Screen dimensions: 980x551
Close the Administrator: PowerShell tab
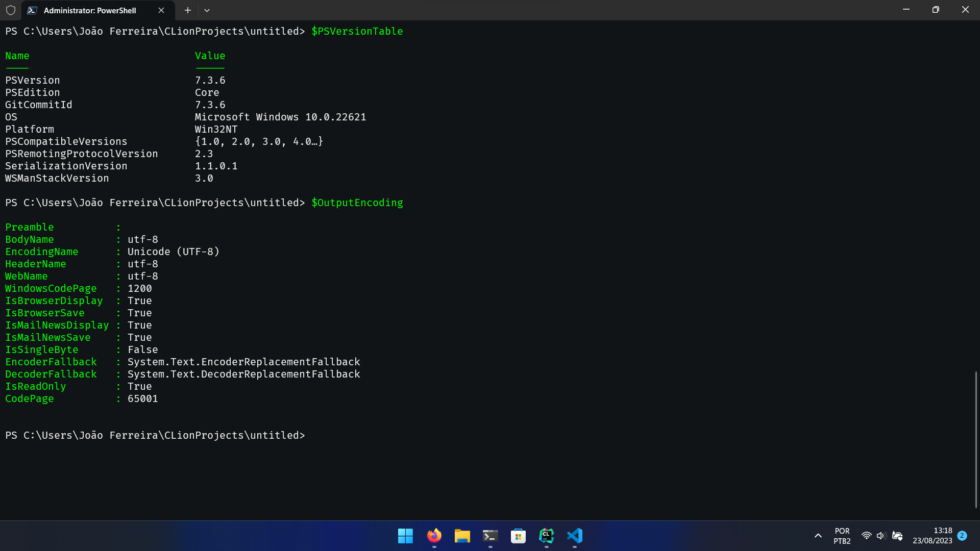[x=161, y=10]
